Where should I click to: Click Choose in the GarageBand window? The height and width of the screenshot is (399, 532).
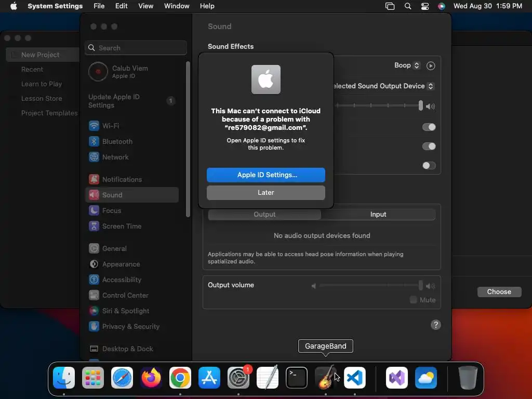[x=499, y=292]
